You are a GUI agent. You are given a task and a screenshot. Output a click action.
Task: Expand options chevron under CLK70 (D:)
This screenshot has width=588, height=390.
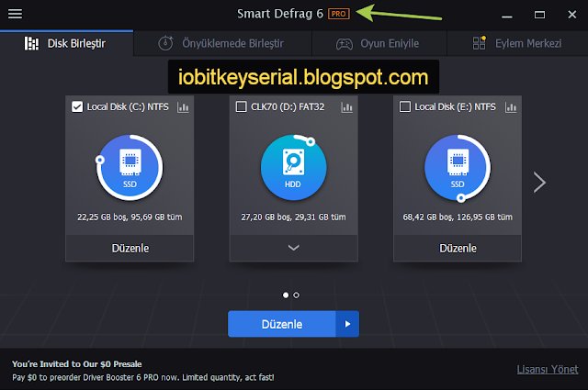pyautogui.click(x=294, y=248)
